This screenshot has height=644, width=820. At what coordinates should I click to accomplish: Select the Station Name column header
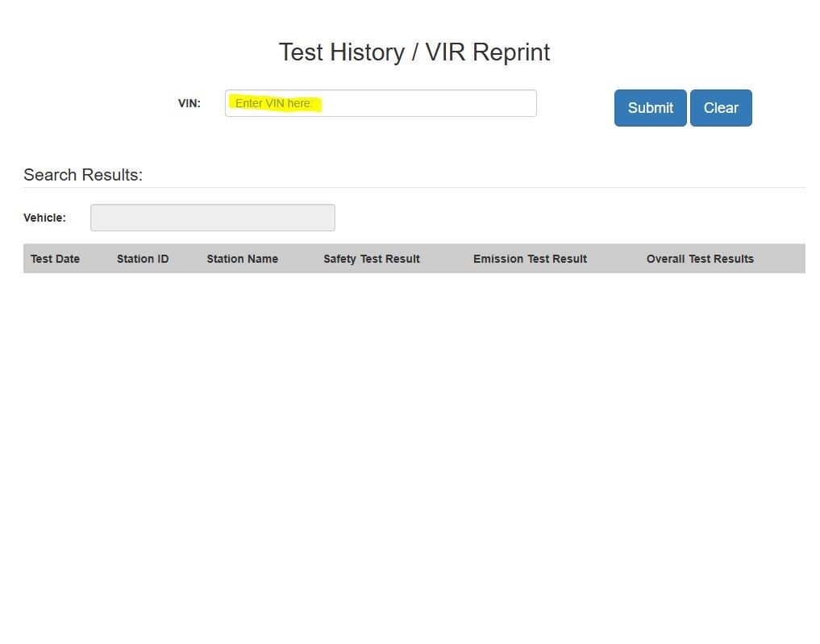pos(242,259)
